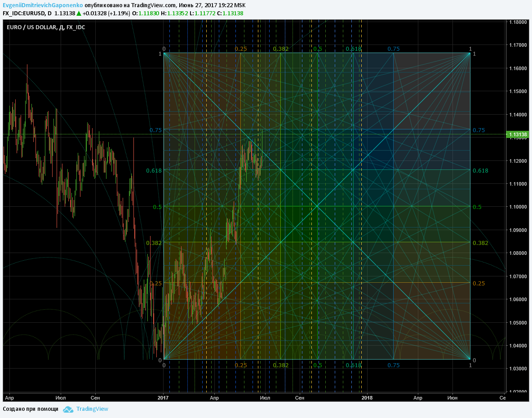This screenshot has width=532, height=418.
Task: Open the TradingView link beside the logo
Action: click(x=92, y=409)
